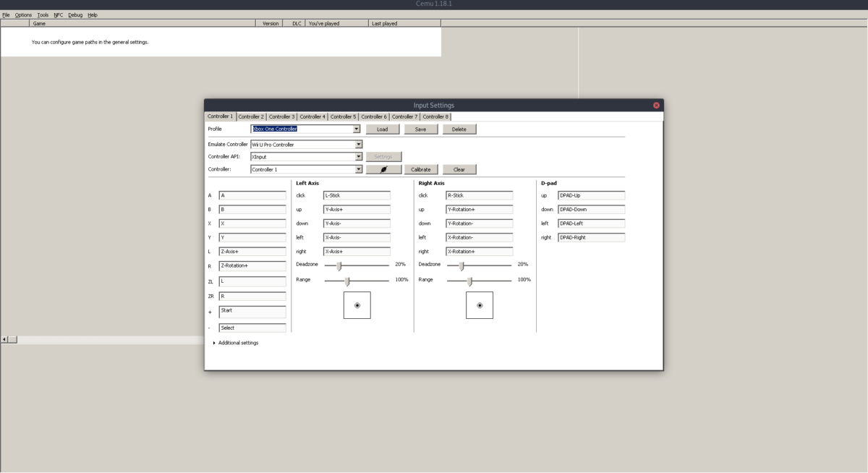
Task: Click the A button mapping field
Action: pos(252,195)
